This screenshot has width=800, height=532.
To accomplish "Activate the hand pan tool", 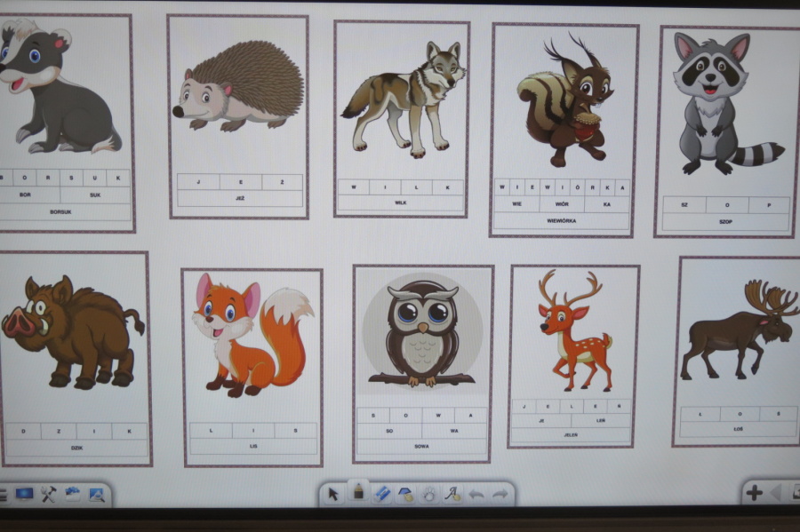I will tap(429, 495).
